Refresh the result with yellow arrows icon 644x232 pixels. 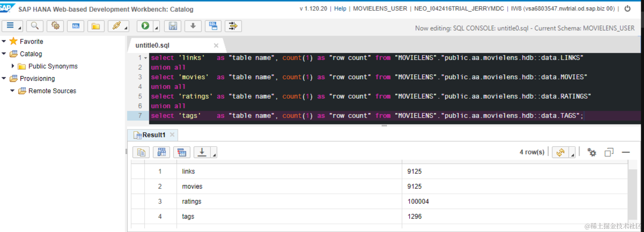pos(560,152)
